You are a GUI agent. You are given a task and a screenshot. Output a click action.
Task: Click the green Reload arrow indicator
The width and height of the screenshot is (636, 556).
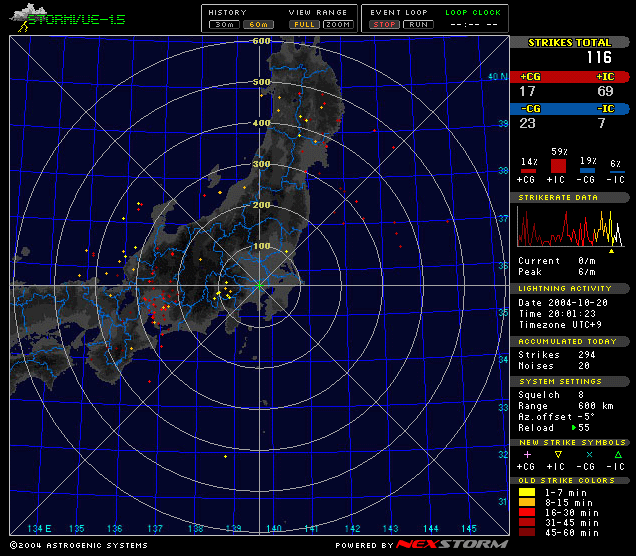coord(574,427)
